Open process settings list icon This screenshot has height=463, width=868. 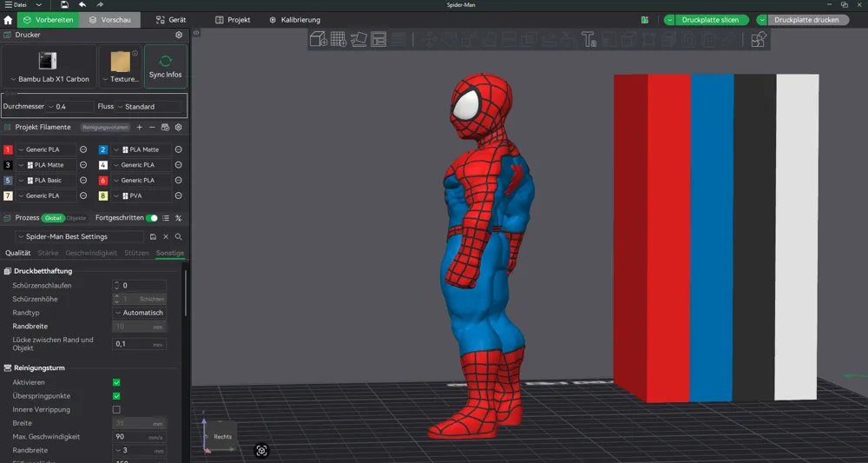(x=166, y=218)
